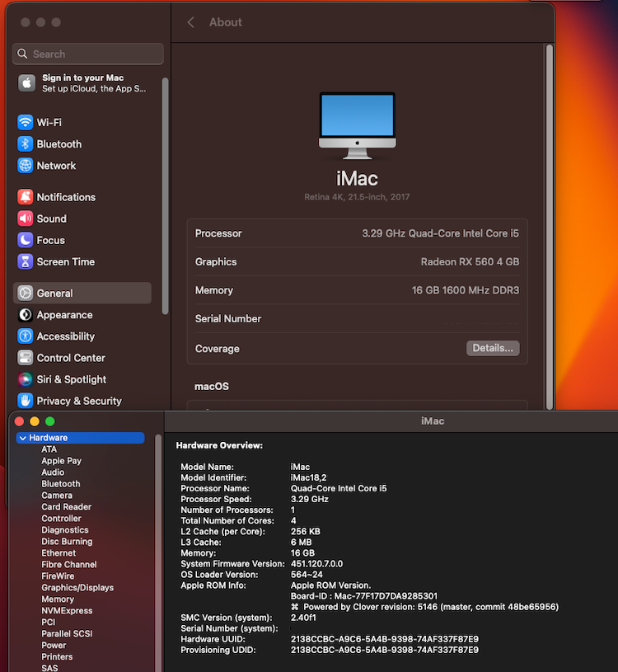Click into the Search field
Screen dimensions: 618x672
(88, 54)
